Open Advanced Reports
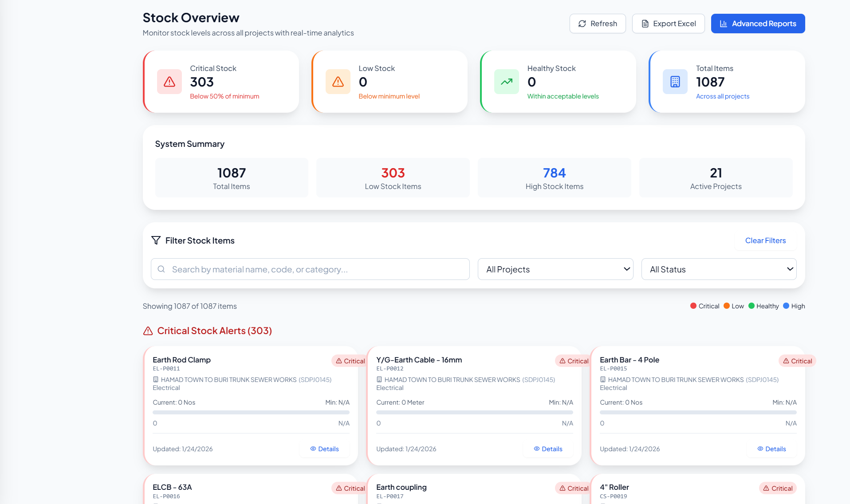This screenshot has height=504, width=850. pos(758,24)
